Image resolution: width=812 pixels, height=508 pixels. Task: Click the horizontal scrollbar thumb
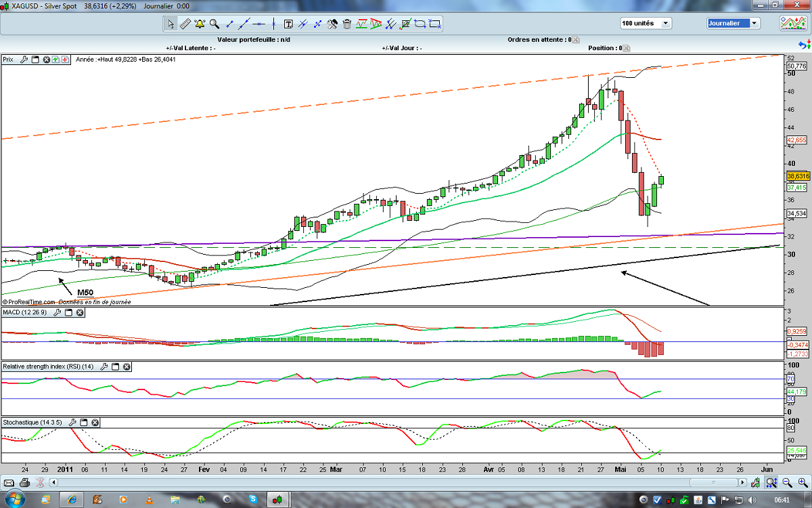714,482
